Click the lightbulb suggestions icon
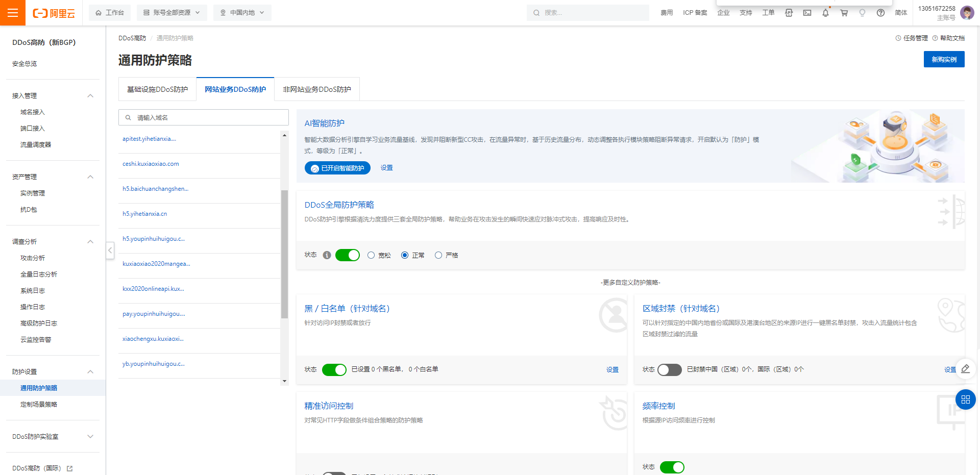Screen dimensions: 980x475 click(x=862, y=13)
